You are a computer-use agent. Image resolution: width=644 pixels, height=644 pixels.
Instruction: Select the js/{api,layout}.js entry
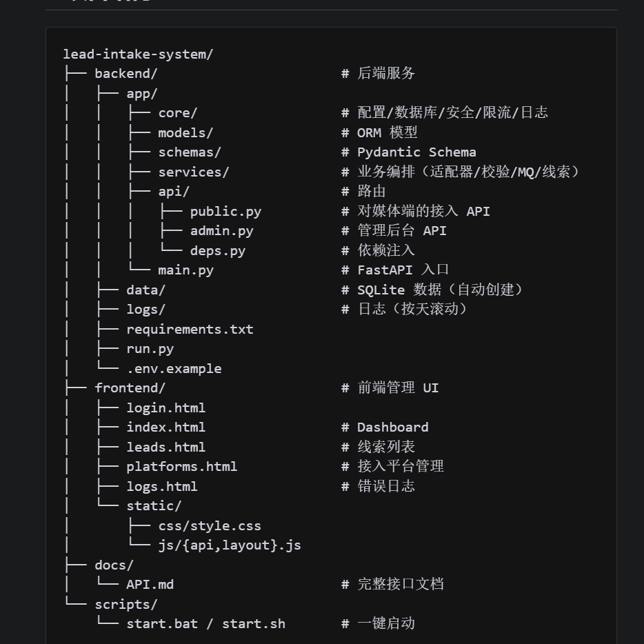click(230, 545)
